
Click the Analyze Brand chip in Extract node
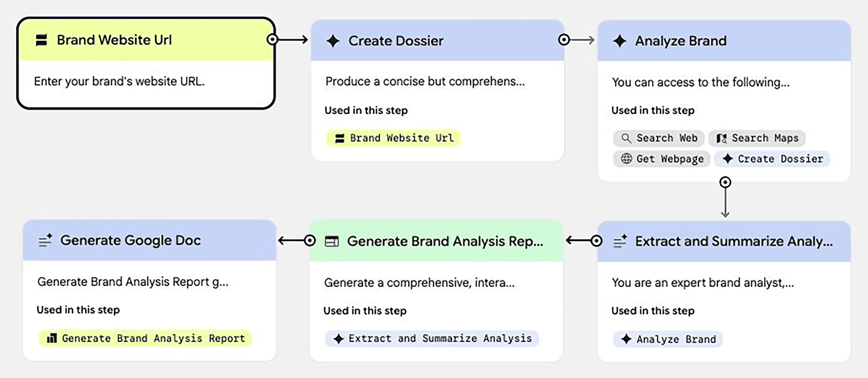[x=668, y=339]
